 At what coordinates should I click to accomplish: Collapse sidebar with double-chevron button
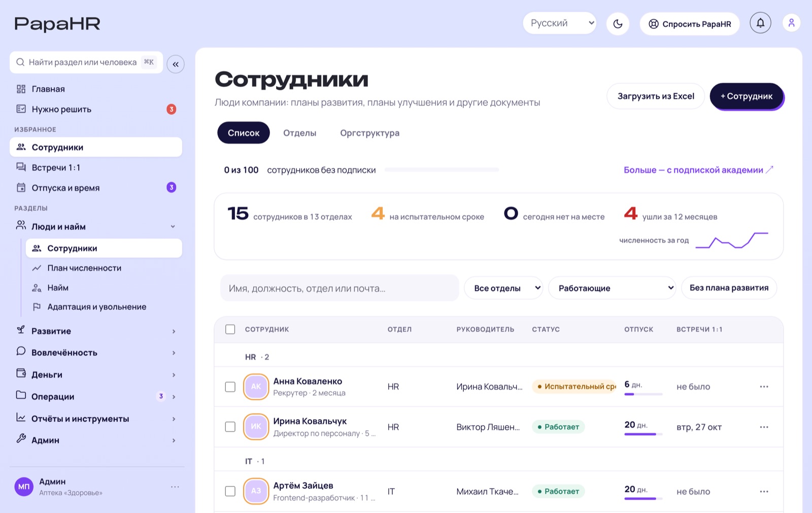pos(176,64)
